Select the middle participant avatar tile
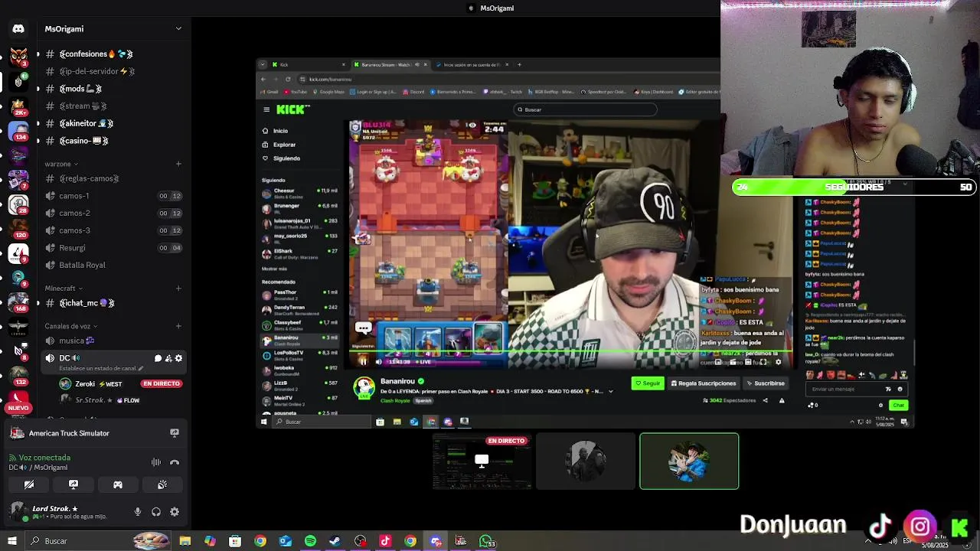The image size is (980, 551). coord(586,461)
